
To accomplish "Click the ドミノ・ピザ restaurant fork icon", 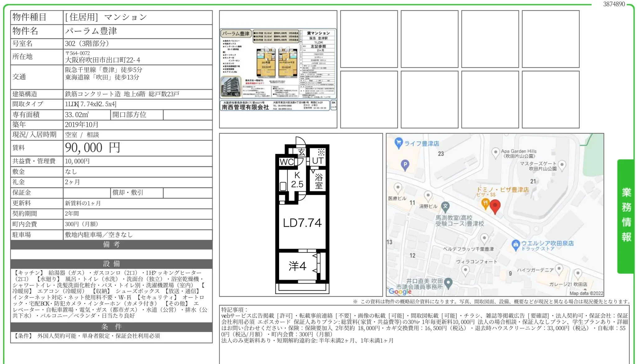I will (x=485, y=203).
